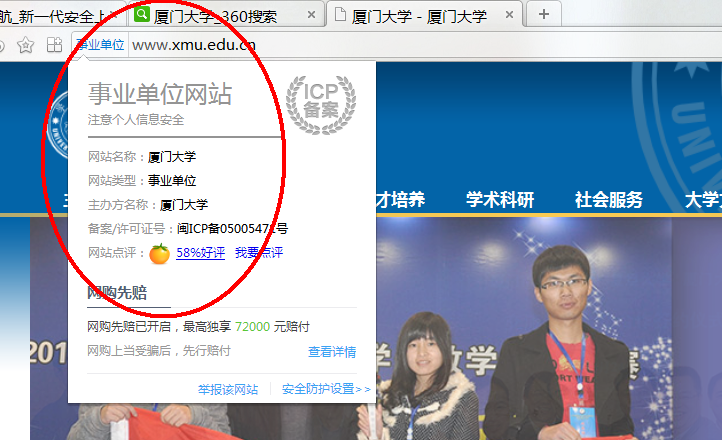
Task: Click the ICP备案 badge icon
Action: click(x=321, y=105)
